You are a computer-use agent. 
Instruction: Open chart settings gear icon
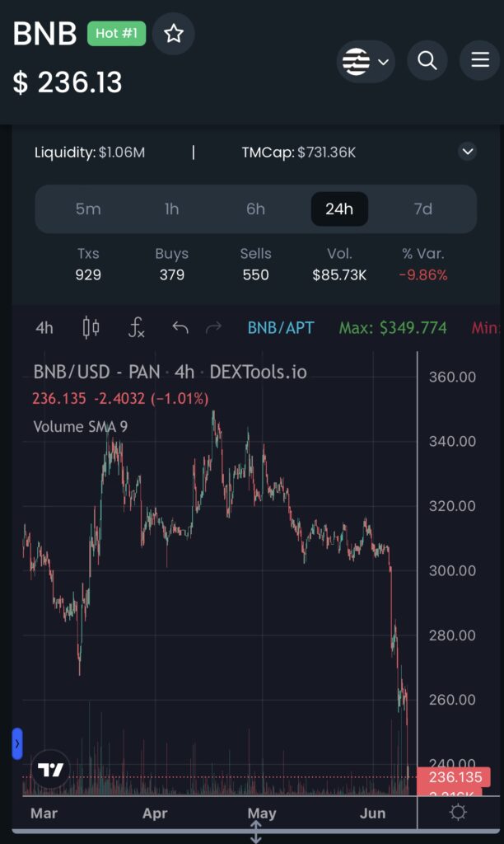(x=458, y=813)
